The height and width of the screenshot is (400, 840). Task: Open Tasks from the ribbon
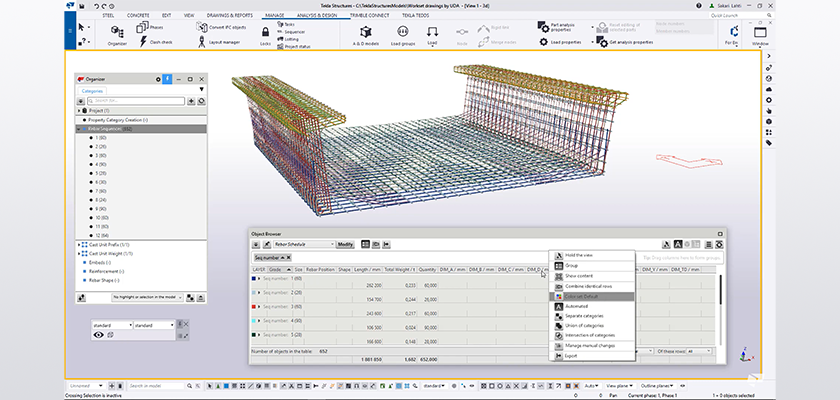[x=286, y=25]
